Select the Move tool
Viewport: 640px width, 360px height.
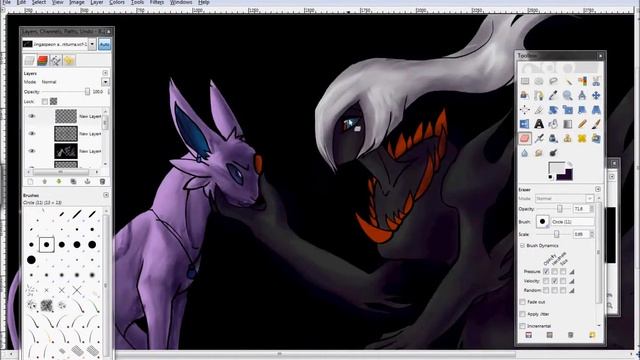pyautogui.click(x=596, y=96)
